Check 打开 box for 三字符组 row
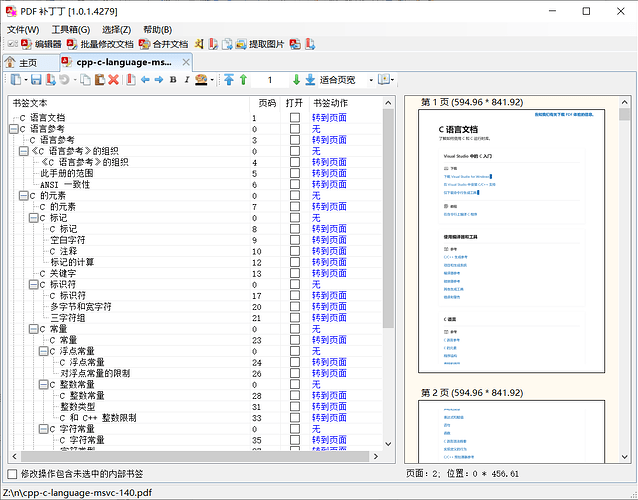 pyautogui.click(x=295, y=318)
